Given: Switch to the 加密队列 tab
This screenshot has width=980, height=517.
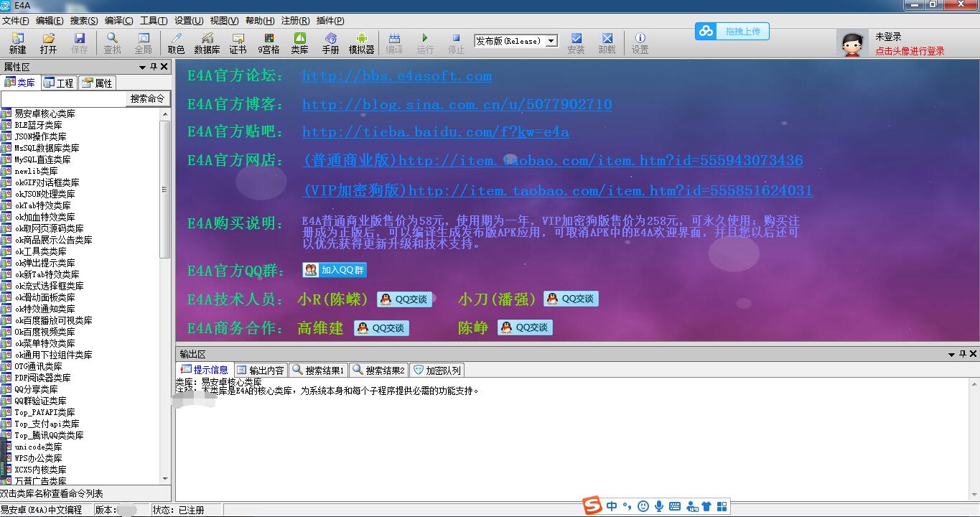Looking at the screenshot, I should coord(437,371).
